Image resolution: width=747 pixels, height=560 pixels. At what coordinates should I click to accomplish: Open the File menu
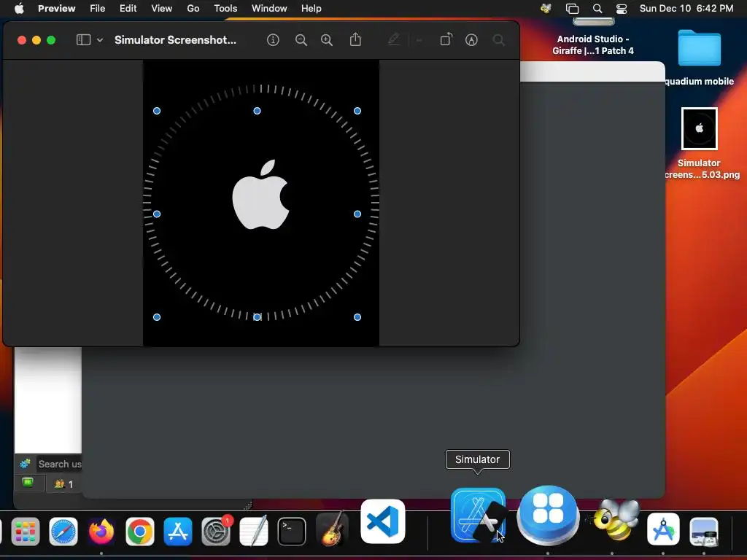(x=97, y=8)
